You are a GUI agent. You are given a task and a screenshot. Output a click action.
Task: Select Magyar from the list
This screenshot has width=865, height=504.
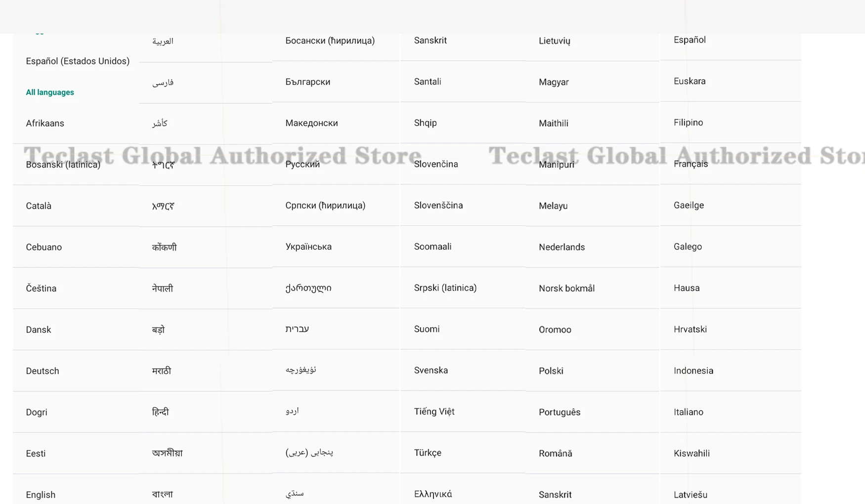point(554,83)
